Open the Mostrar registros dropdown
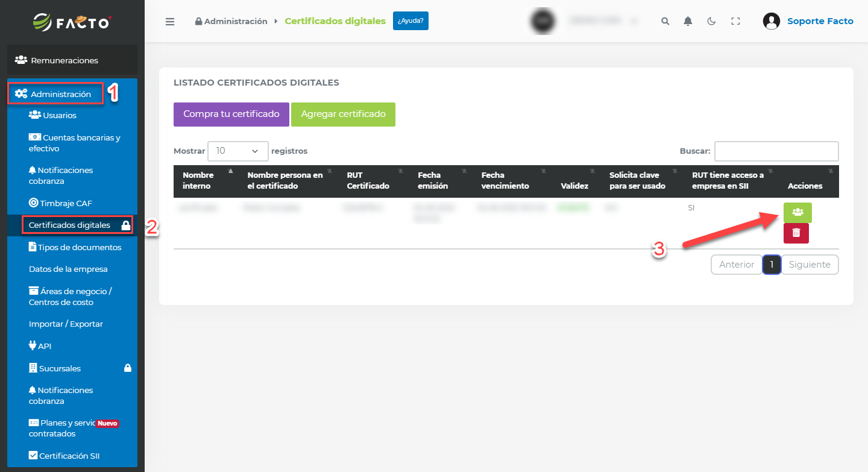Screen dimensions: 868x472 (x=237, y=151)
